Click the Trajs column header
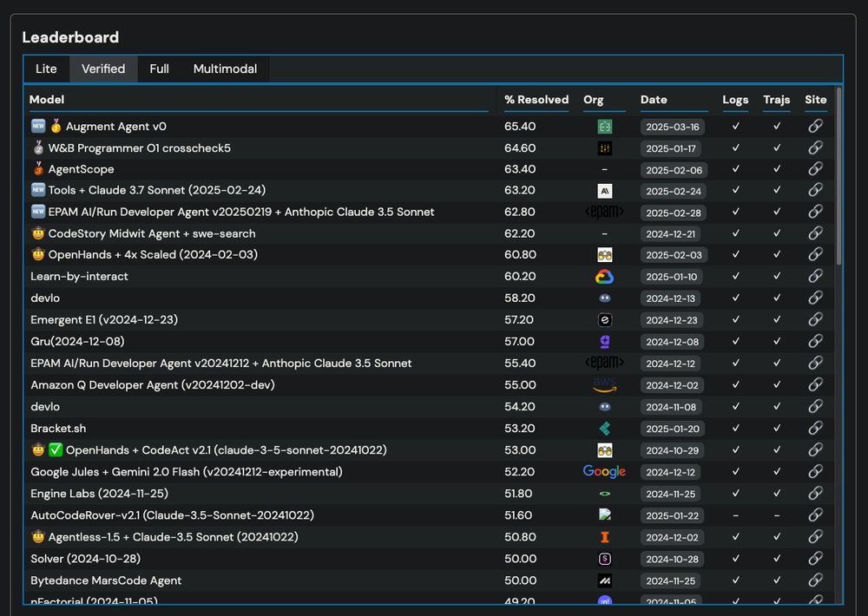The image size is (868, 616). coord(777,100)
